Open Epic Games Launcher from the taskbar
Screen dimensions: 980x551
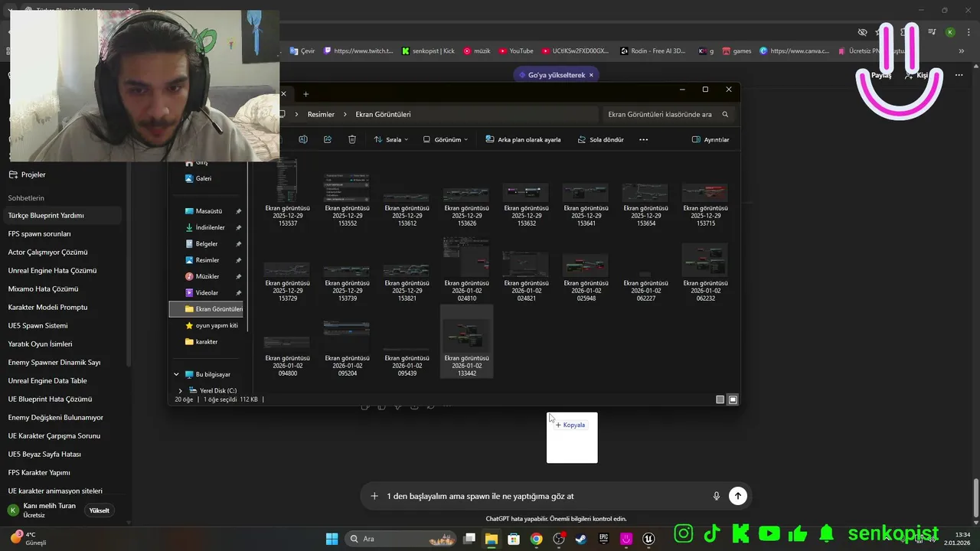(604, 539)
